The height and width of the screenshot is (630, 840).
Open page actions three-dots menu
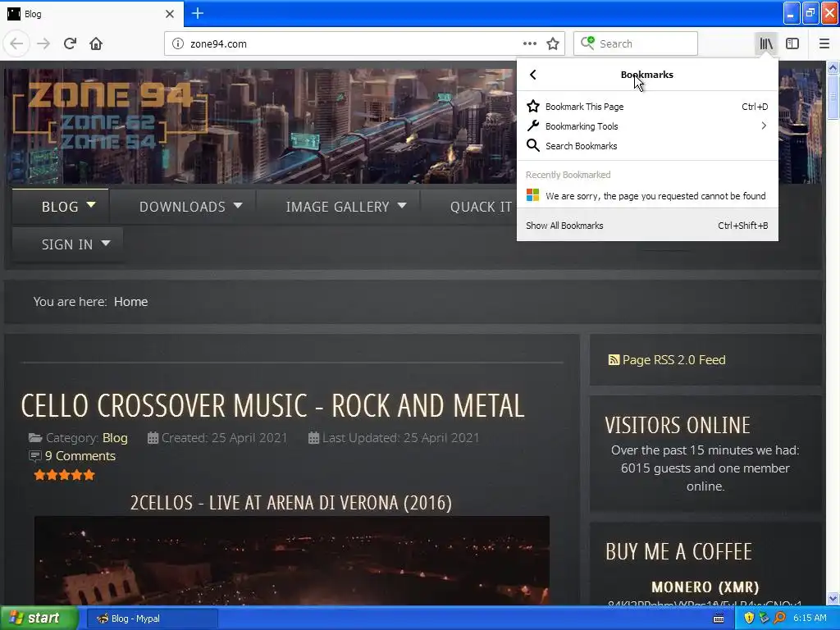pyautogui.click(x=530, y=44)
